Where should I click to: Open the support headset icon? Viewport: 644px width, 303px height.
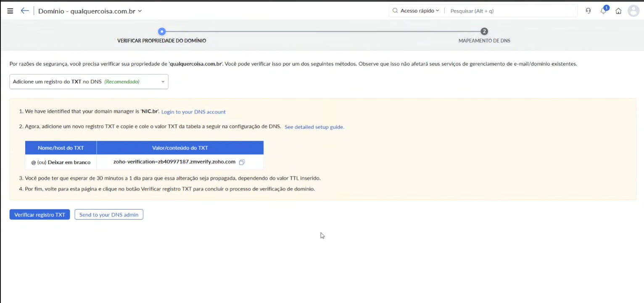coord(588,11)
